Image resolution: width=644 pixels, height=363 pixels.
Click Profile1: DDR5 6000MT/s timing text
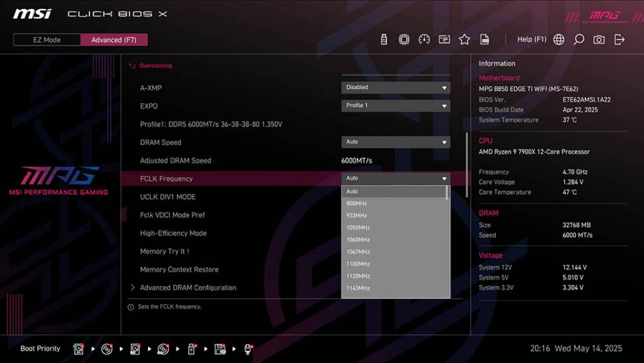(x=211, y=124)
